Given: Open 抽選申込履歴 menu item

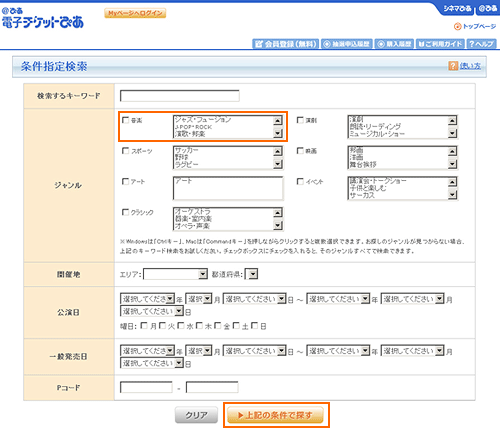Looking at the screenshot, I should pyautogui.click(x=347, y=44).
